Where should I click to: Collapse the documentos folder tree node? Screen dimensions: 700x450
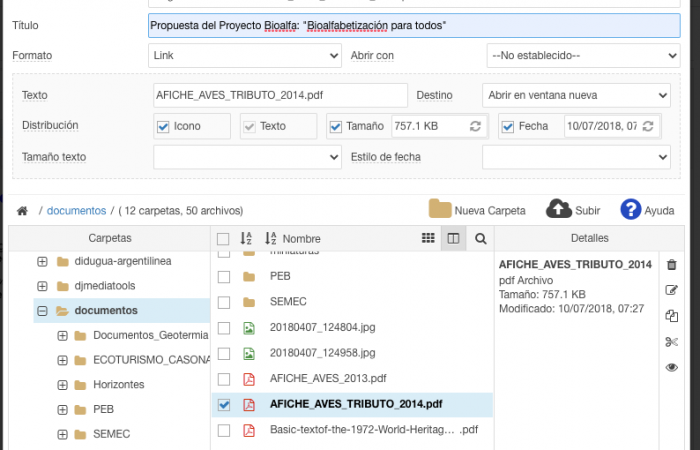click(42, 311)
